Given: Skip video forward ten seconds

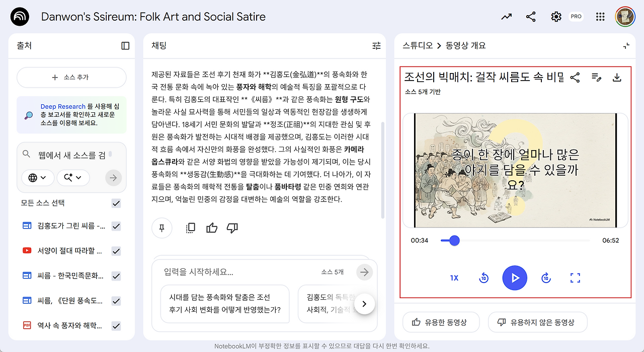Looking at the screenshot, I should tap(546, 278).
